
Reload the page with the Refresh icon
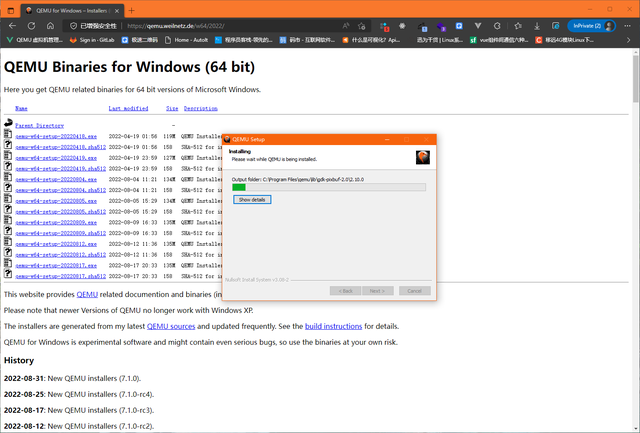point(31,26)
